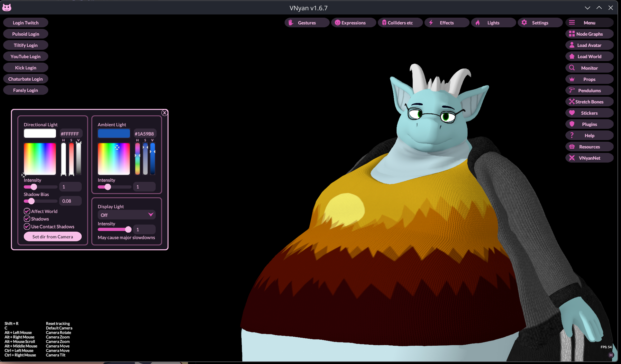Open the hamburger Menu

589,22
